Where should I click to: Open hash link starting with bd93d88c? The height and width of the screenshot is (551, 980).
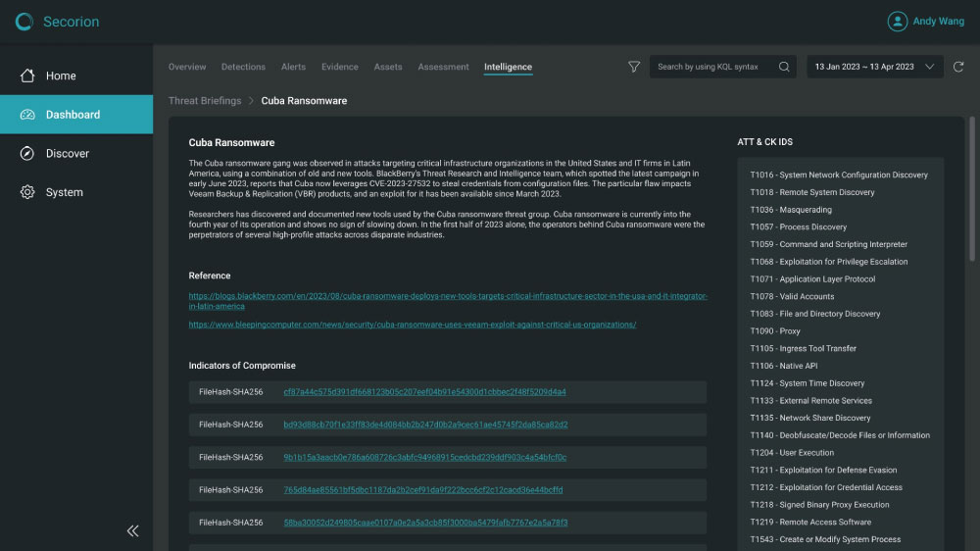425,425
